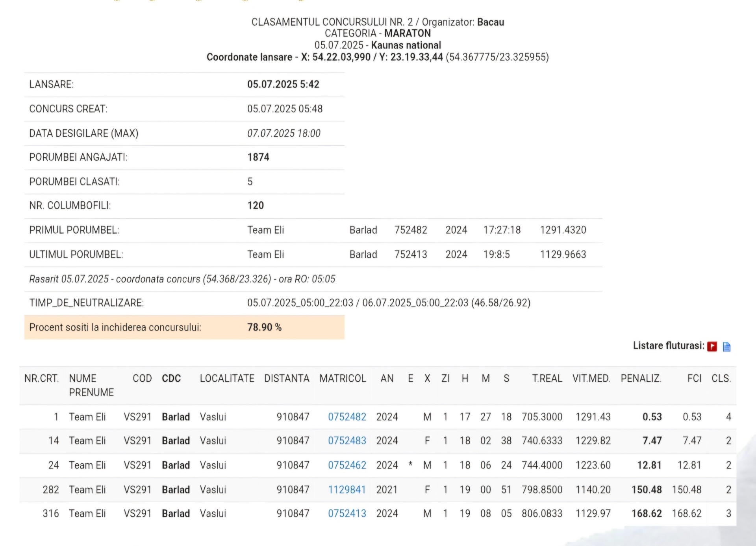Click the T.REAL column header
756x546 pixels.
point(547,378)
